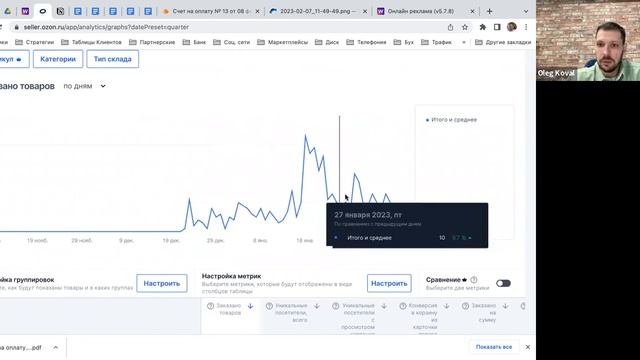Open the Соц. сети bookmark folder
The height and width of the screenshot is (360, 640).
pyautogui.click(x=231, y=42)
